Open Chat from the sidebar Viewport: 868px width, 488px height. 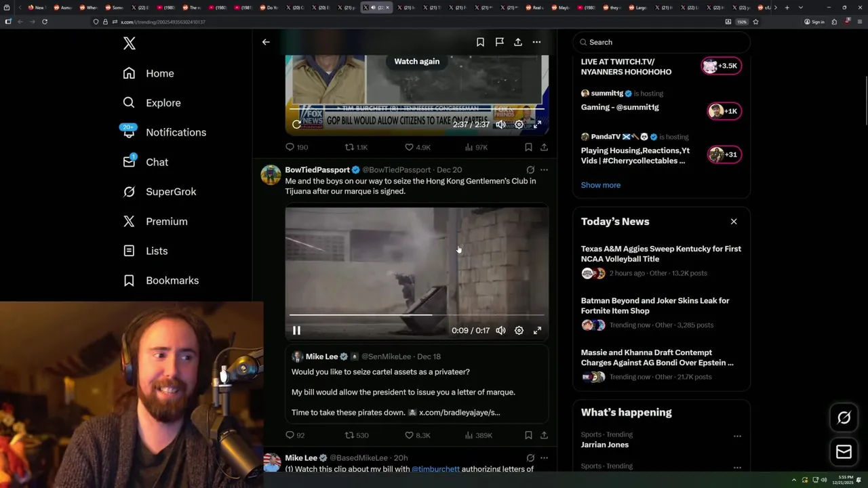pyautogui.click(x=146, y=162)
